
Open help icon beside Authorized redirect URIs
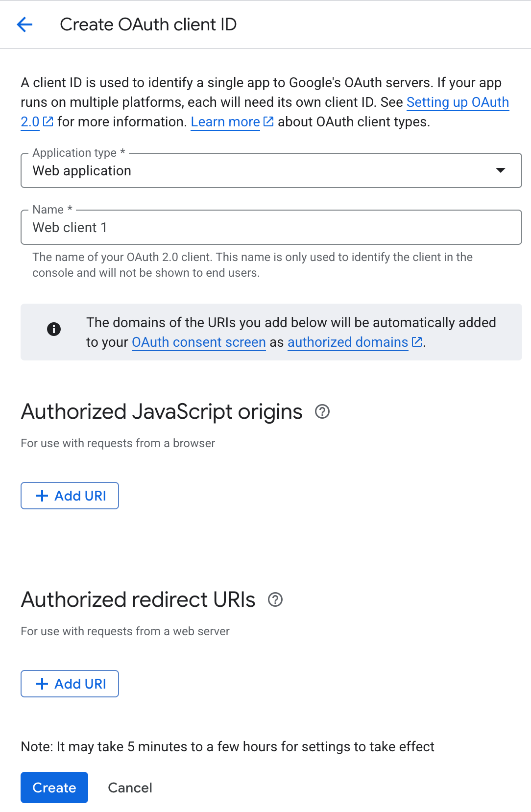[275, 600]
